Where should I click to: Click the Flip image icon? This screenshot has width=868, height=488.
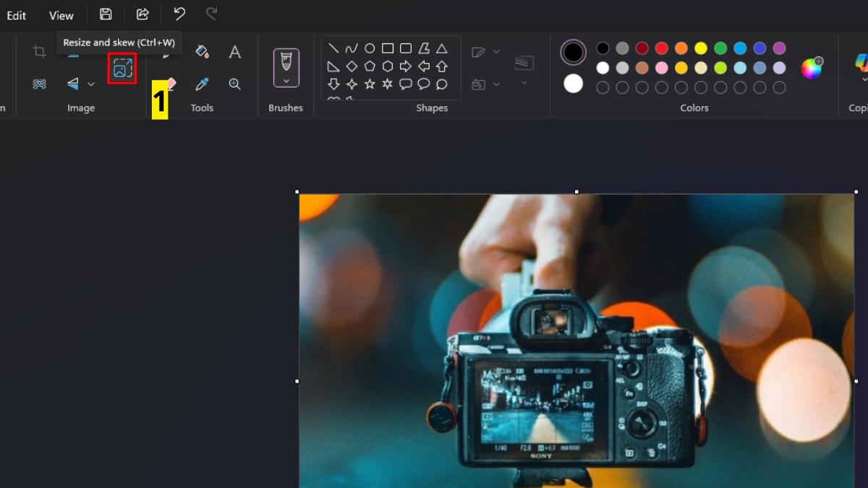pyautogui.click(x=73, y=84)
